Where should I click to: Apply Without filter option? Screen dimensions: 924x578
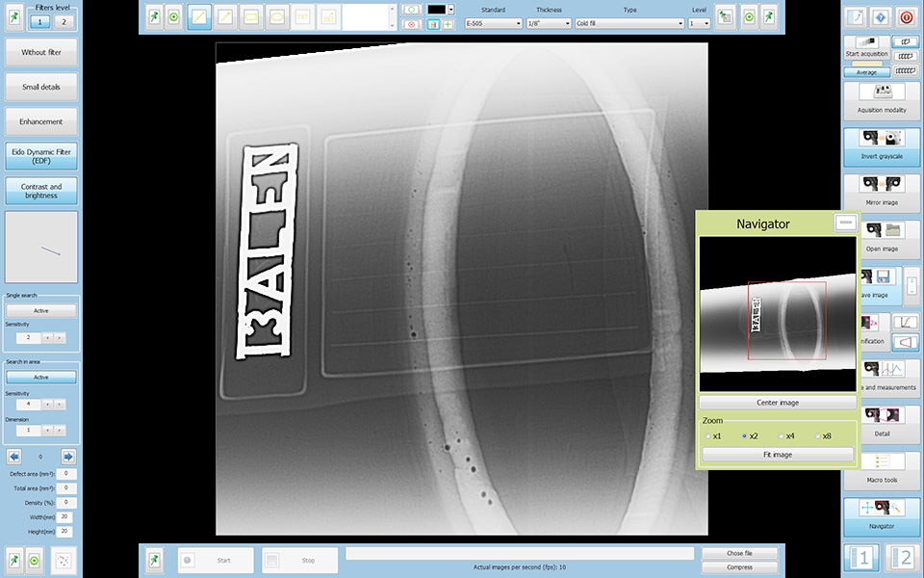coord(41,52)
